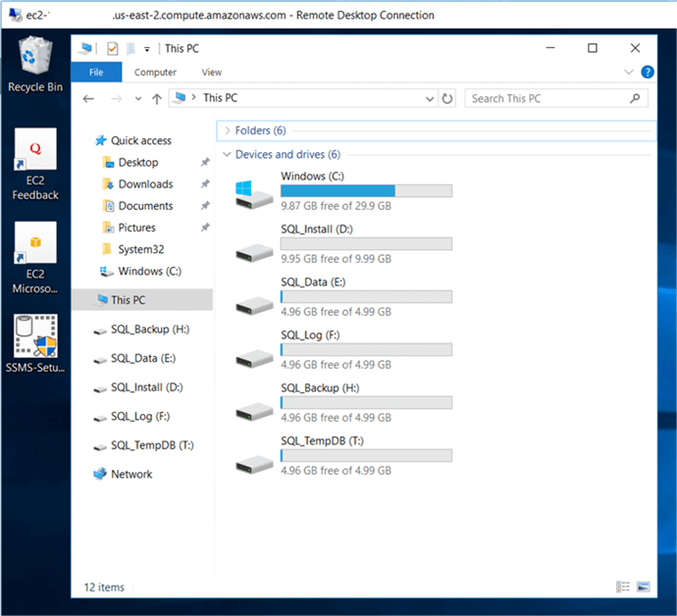This screenshot has height=616, width=677.
Task: Click the Back arrow navigation icon
Action: pyautogui.click(x=88, y=98)
